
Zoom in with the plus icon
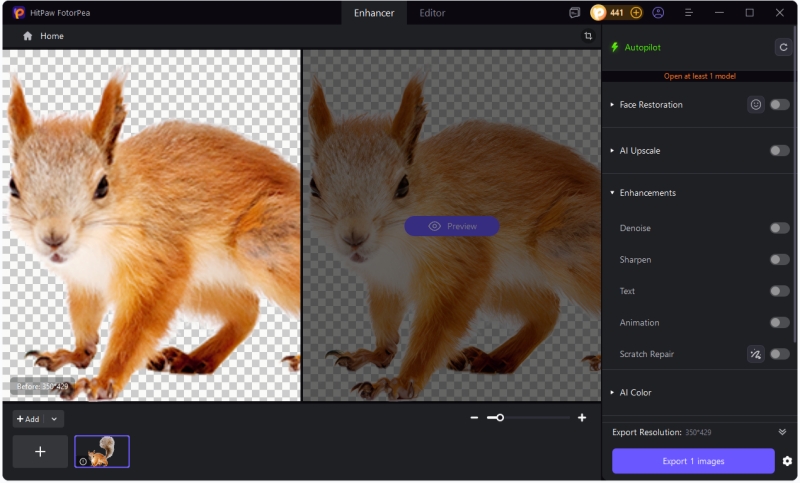coord(582,418)
